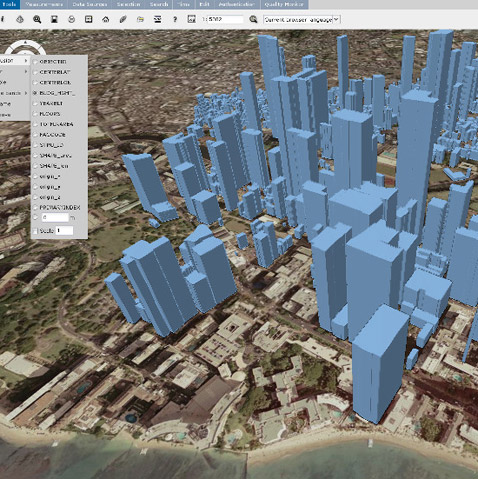This screenshot has height=479, width=478.
Task: Click the Scale value input field
Action: pos(64,230)
